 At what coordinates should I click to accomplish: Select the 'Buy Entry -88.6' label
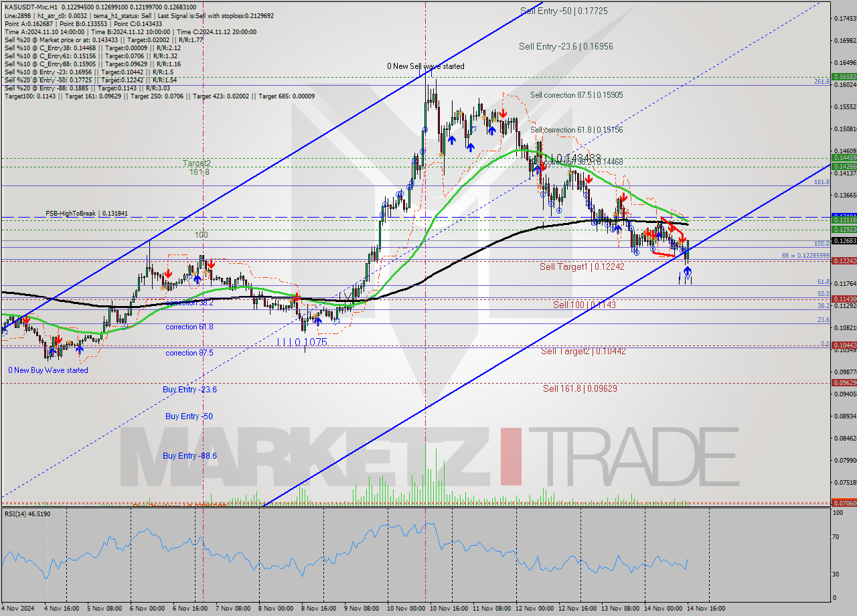(x=189, y=455)
